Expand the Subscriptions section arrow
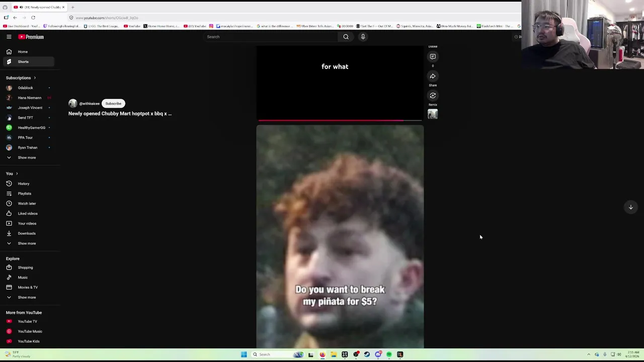644x362 pixels. pos(35,78)
